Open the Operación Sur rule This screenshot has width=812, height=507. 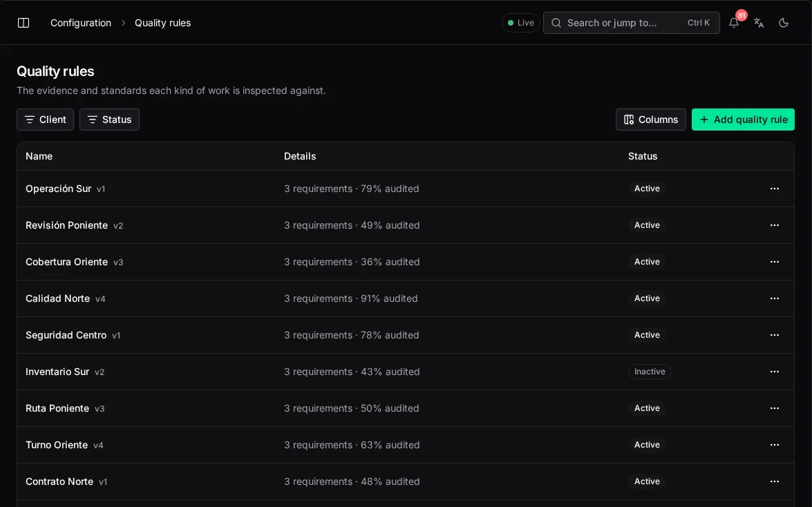point(59,189)
